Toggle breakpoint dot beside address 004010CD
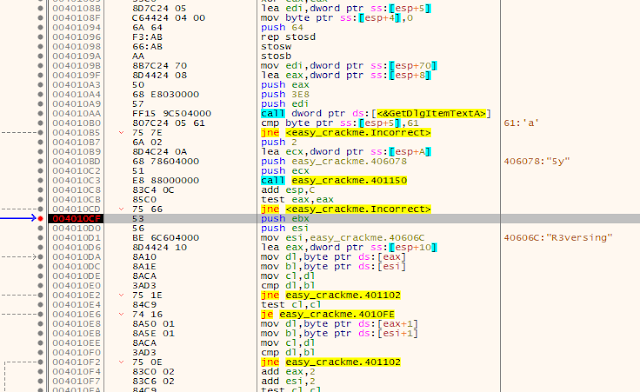The height and width of the screenshot is (392, 640). point(40,209)
